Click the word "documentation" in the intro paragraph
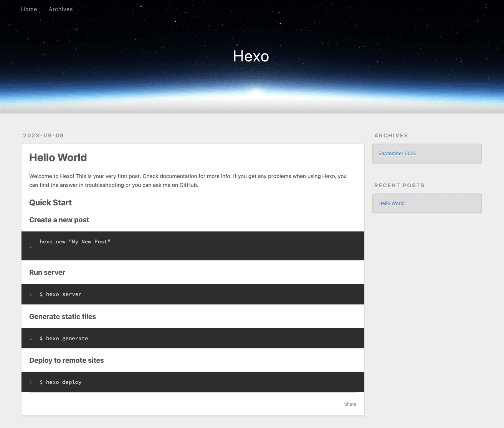Image resolution: width=504 pixels, height=428 pixels. click(x=178, y=177)
